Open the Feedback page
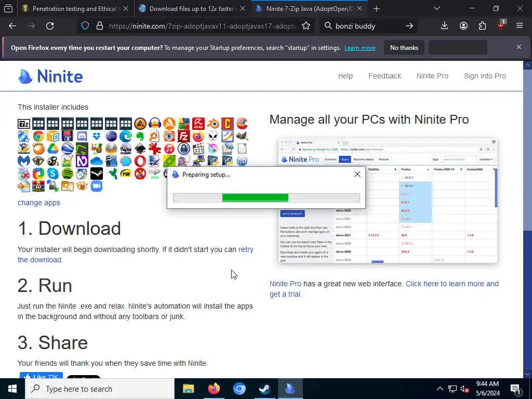 385,76
